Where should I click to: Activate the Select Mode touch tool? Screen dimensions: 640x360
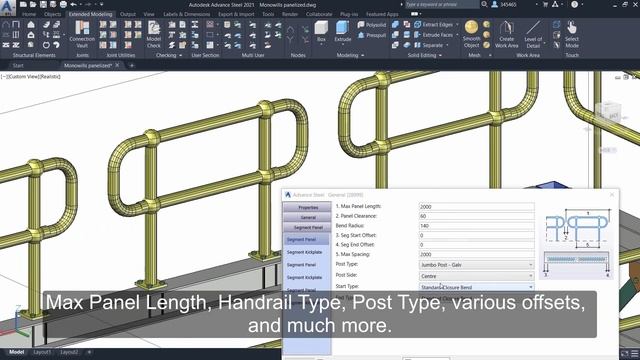(572, 34)
